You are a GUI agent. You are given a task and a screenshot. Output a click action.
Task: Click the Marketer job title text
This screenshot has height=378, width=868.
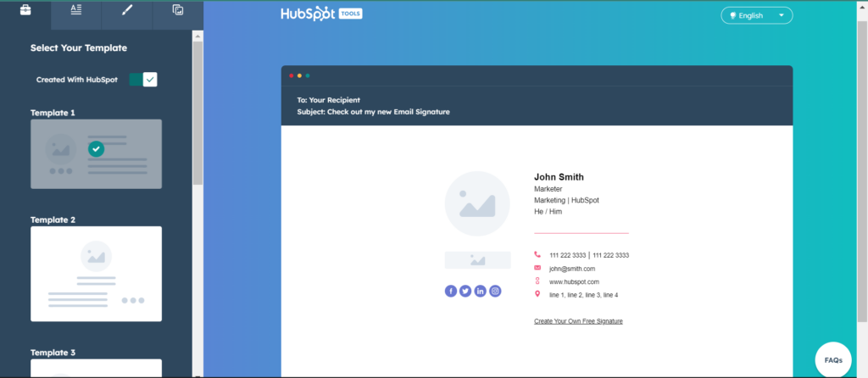(x=548, y=189)
